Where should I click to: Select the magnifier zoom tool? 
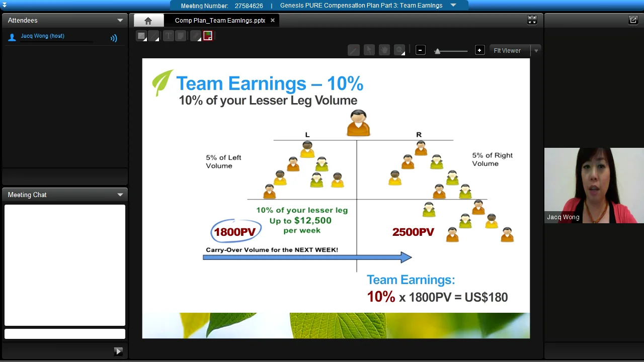tap(399, 50)
